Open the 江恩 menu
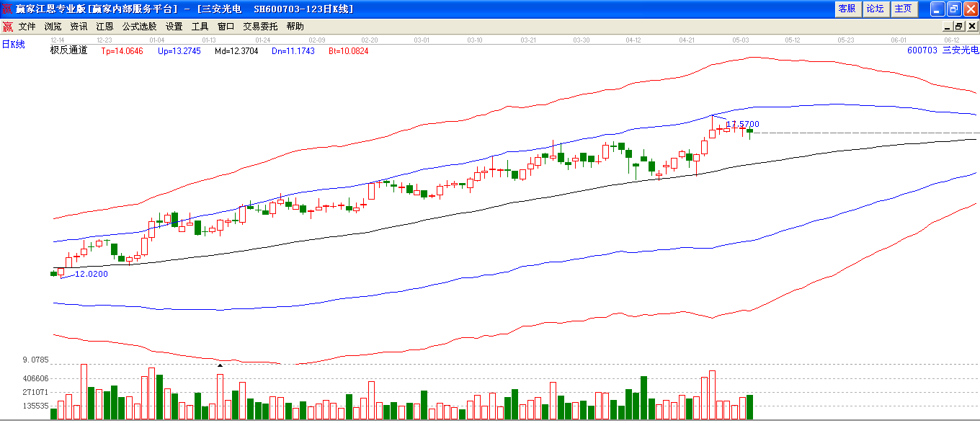 coord(104,27)
